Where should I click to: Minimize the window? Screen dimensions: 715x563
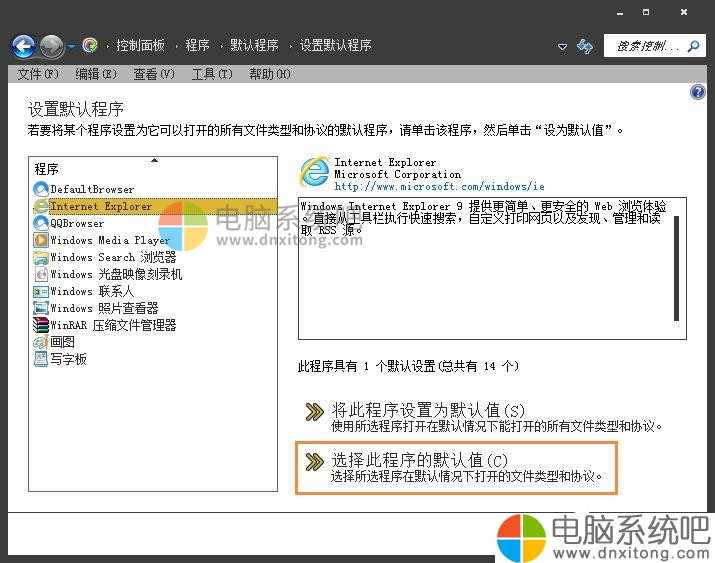click(x=620, y=13)
